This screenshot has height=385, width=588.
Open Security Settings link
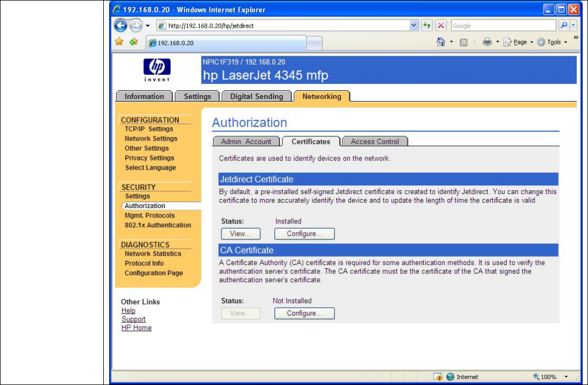click(138, 196)
